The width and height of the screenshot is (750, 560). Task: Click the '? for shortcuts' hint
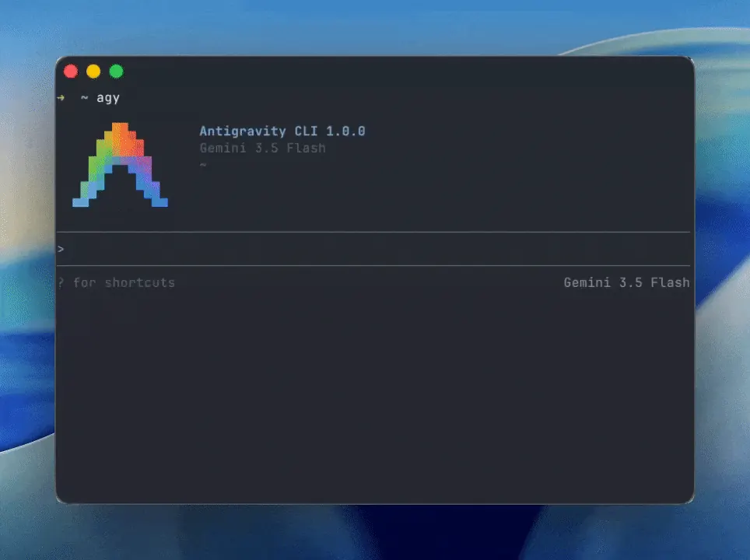(x=117, y=282)
